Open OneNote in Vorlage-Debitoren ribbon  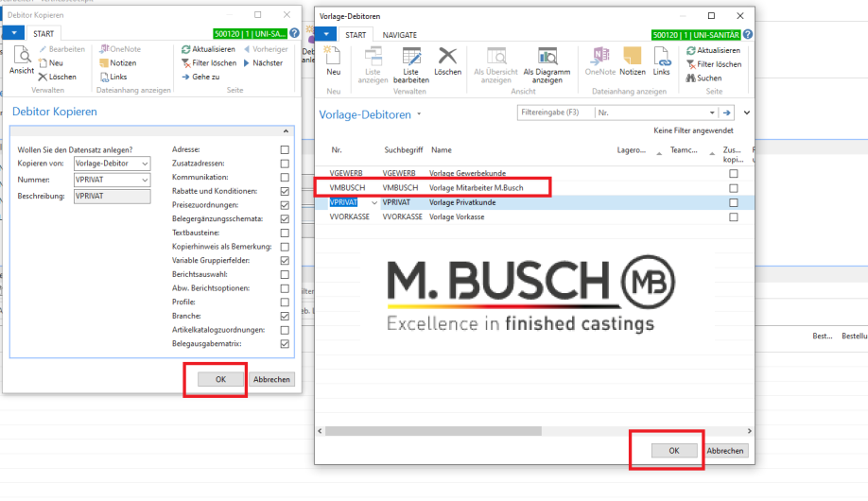pos(600,61)
